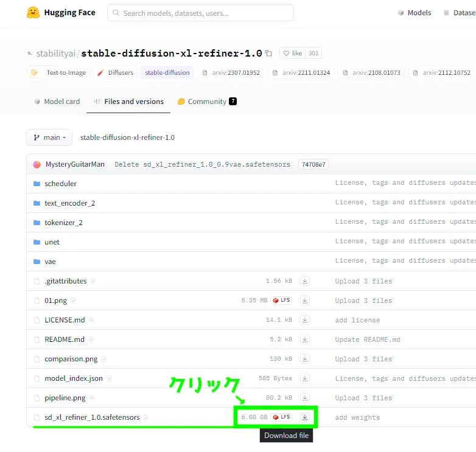
Task: Click the 'add license' commit message
Action: pos(357,320)
